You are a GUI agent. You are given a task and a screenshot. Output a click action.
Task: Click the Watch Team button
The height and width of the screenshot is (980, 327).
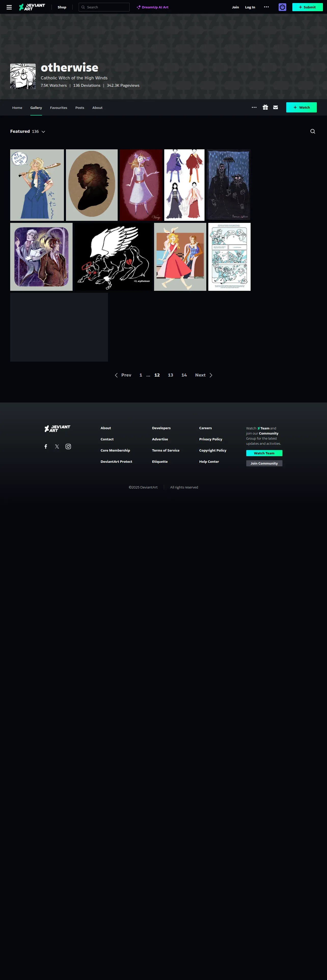[x=264, y=453]
